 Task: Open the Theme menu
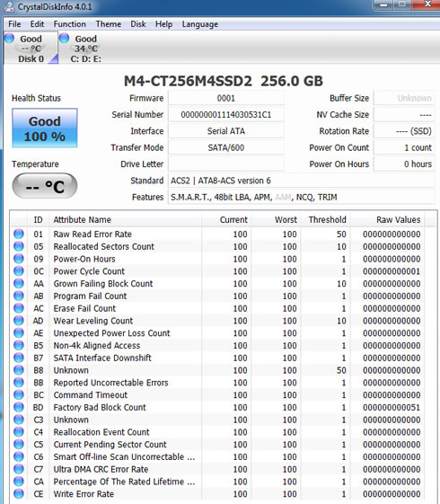[109, 24]
